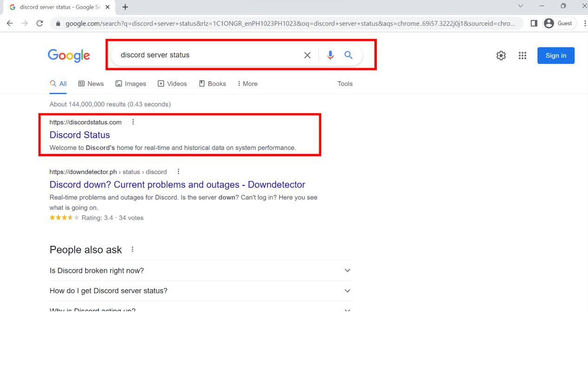Viewport: 588px width, 374px height.
Task: Click the 'People also ask' heading
Action: 86,250
